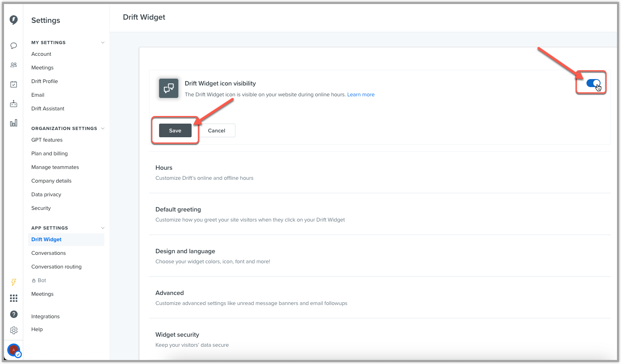
Task: Open GPT features settings
Action: coord(47,140)
